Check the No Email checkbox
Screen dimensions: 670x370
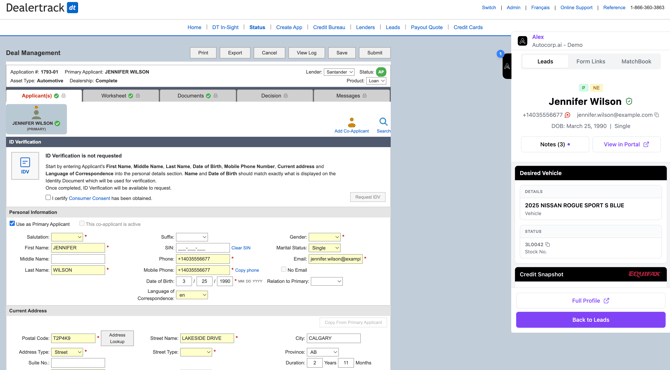tap(283, 269)
